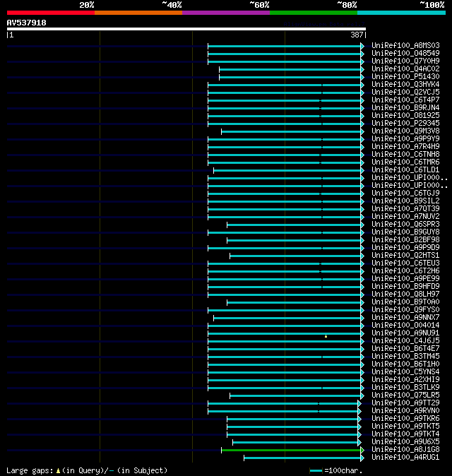452x476 pixels.
Task: Select label UniRef100_C6TMR6
Action: tap(405, 162)
